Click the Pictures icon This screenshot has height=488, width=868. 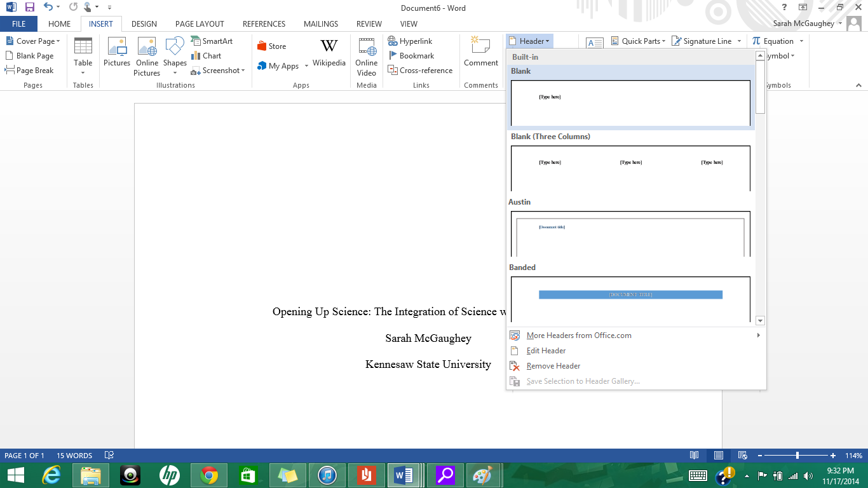(x=117, y=53)
